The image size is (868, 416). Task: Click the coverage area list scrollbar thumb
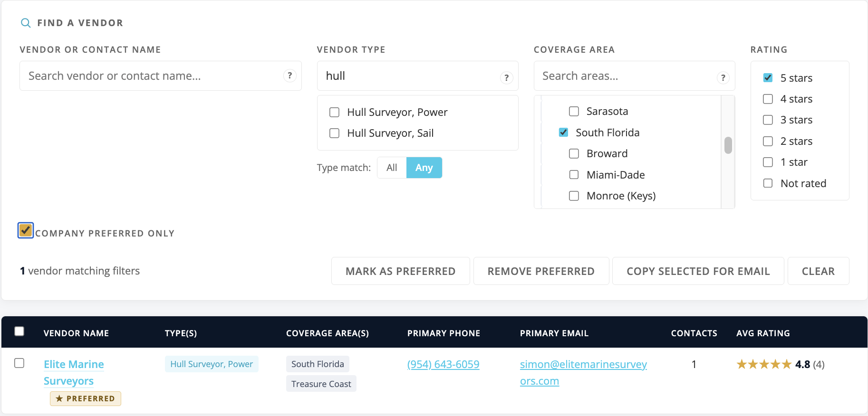728,145
